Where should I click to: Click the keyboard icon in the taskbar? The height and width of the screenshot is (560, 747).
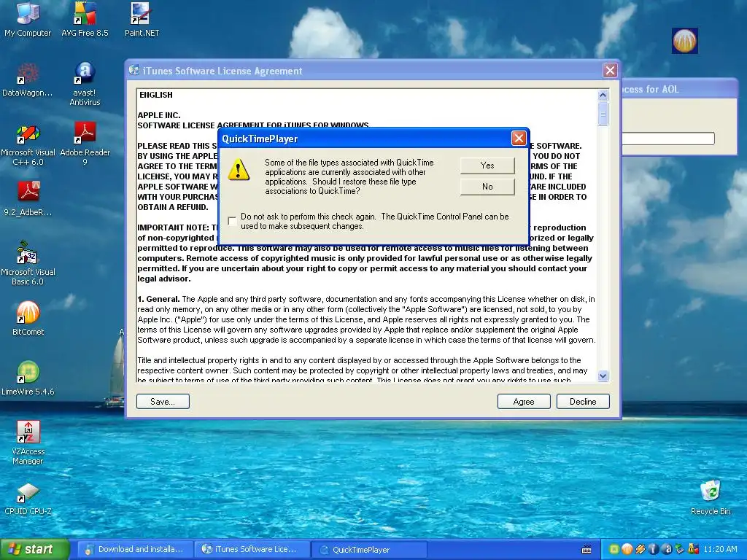pyautogui.click(x=587, y=550)
